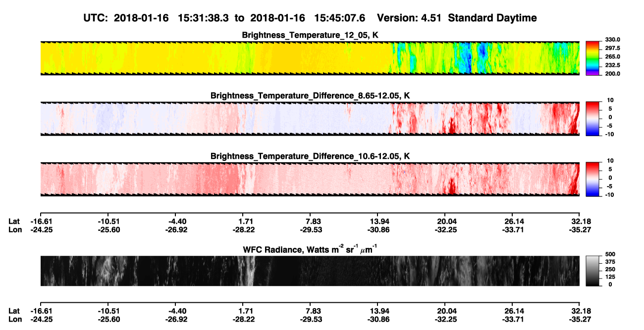
Task: Click the UTC time range header text
Action: (225, 18)
